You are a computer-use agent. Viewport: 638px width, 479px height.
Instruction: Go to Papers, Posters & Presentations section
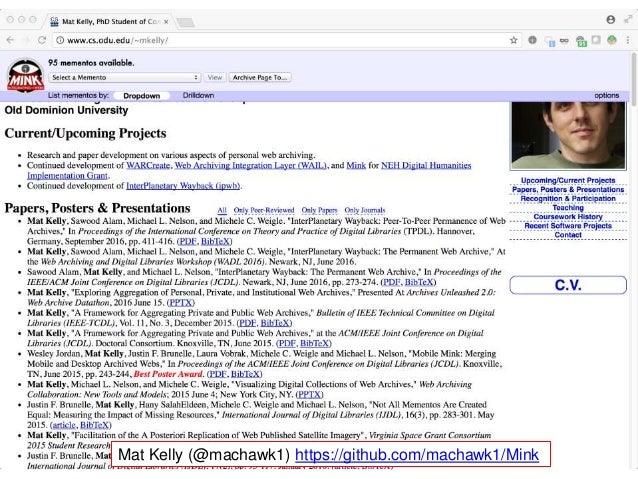[568, 189]
